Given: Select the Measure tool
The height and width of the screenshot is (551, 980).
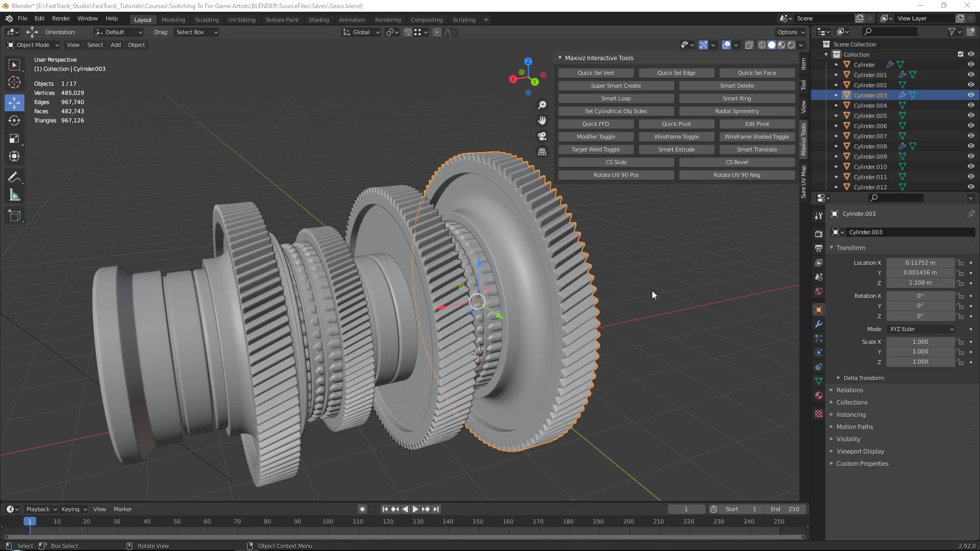Looking at the screenshot, I should pyautogui.click(x=14, y=195).
